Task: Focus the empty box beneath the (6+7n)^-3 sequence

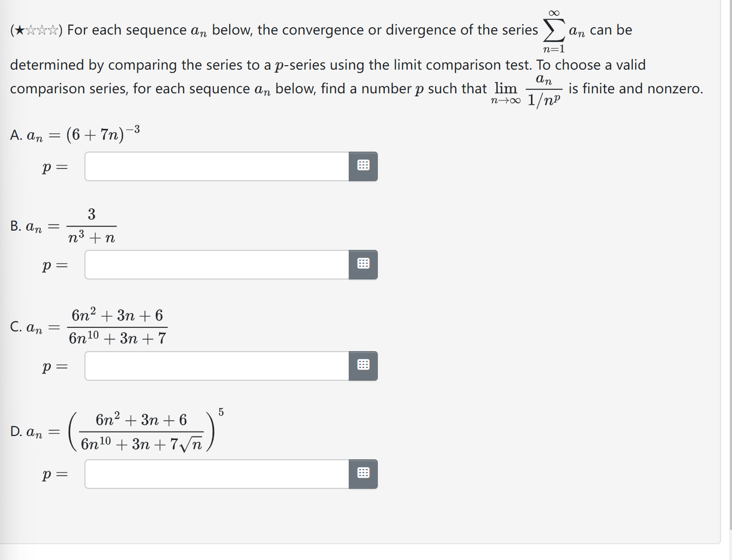Action: (217, 166)
